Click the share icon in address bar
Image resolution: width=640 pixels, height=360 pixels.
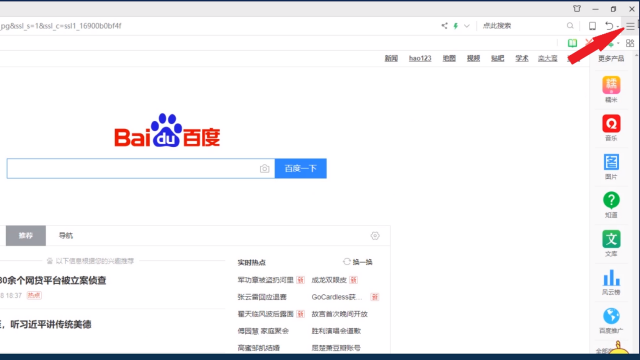pyautogui.click(x=444, y=26)
